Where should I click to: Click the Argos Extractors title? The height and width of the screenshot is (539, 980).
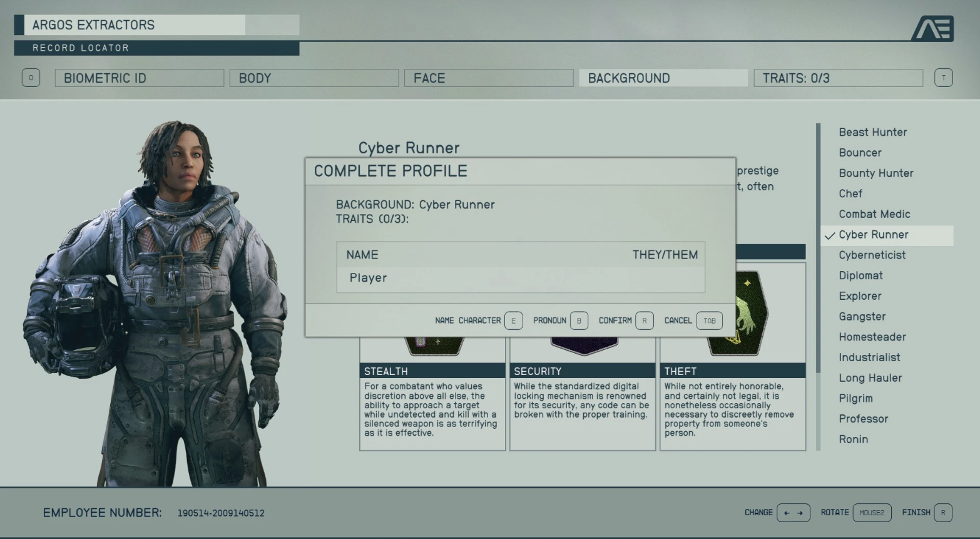[93, 25]
